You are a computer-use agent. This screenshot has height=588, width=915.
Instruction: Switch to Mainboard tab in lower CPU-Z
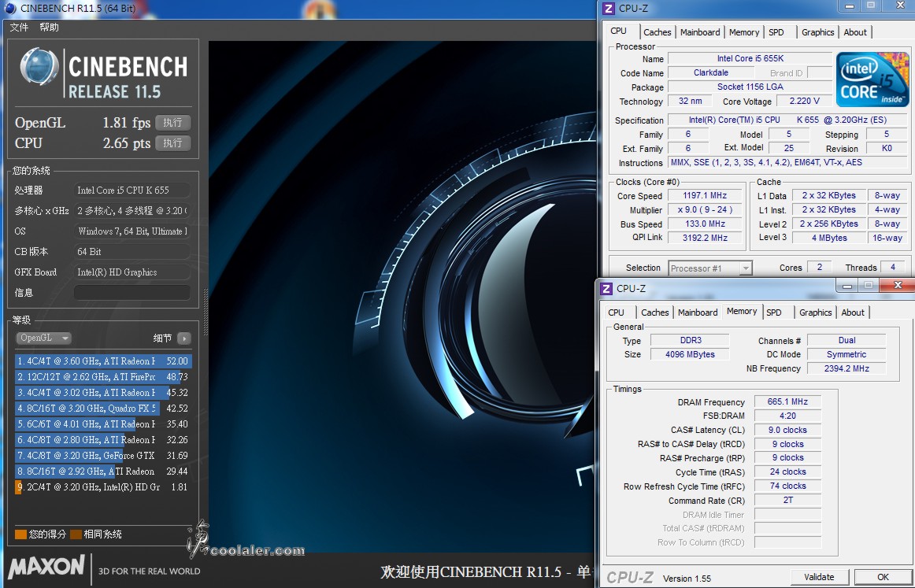698,312
